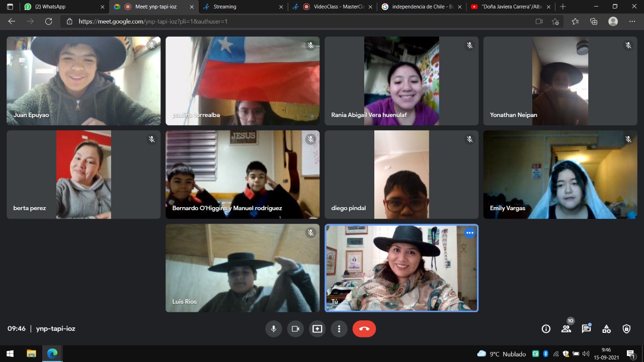Refresh the Google Meet page

click(49, 22)
